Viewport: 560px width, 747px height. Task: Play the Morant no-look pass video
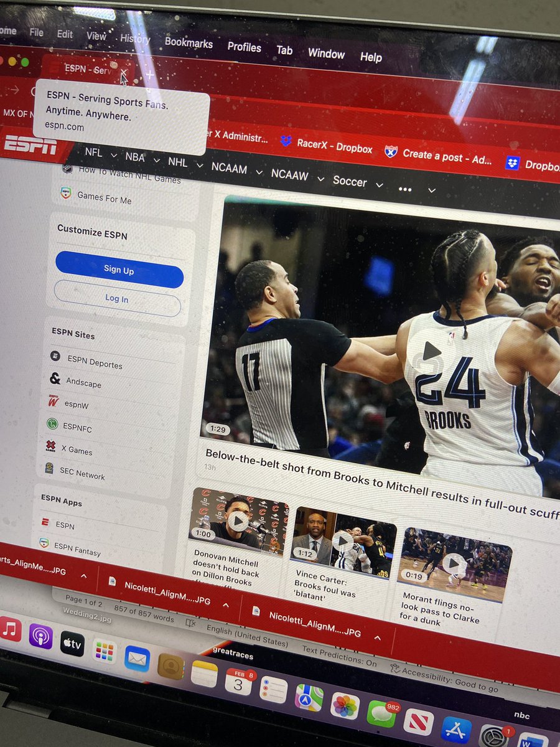pos(454,563)
